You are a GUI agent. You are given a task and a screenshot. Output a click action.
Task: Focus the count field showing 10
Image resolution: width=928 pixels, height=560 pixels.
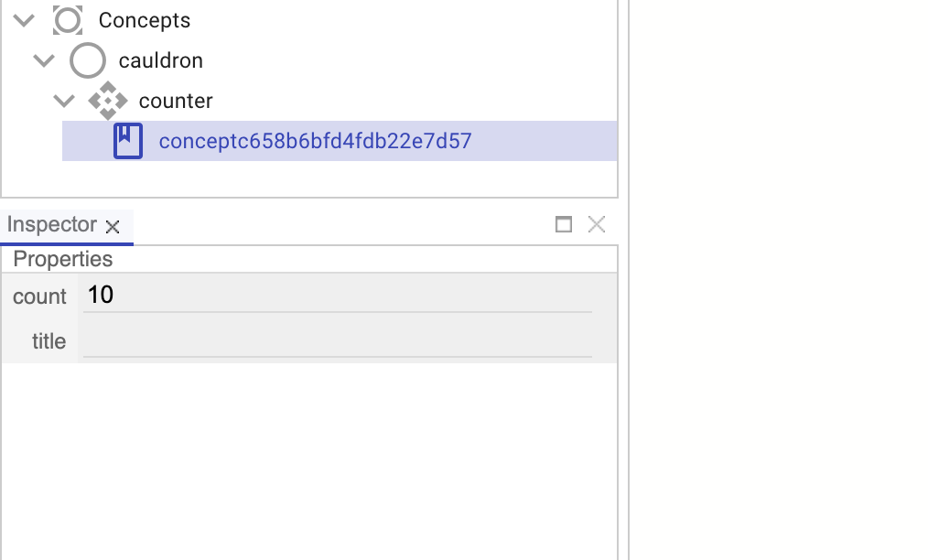(x=337, y=295)
